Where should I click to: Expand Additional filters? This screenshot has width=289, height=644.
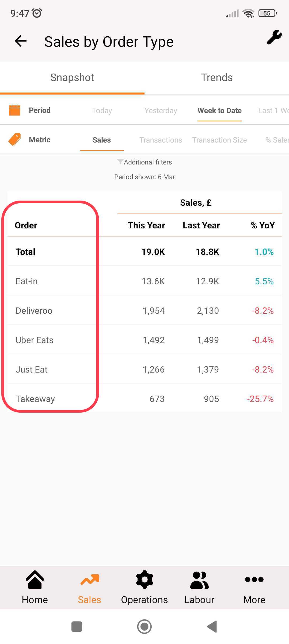144,162
